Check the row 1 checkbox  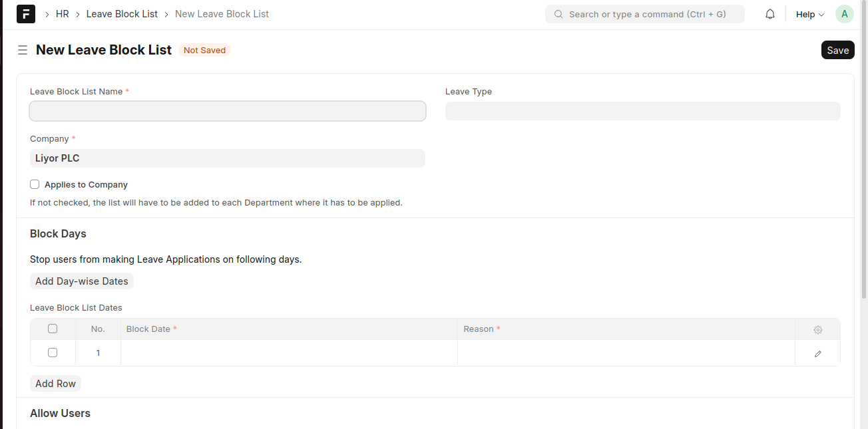[x=53, y=353]
